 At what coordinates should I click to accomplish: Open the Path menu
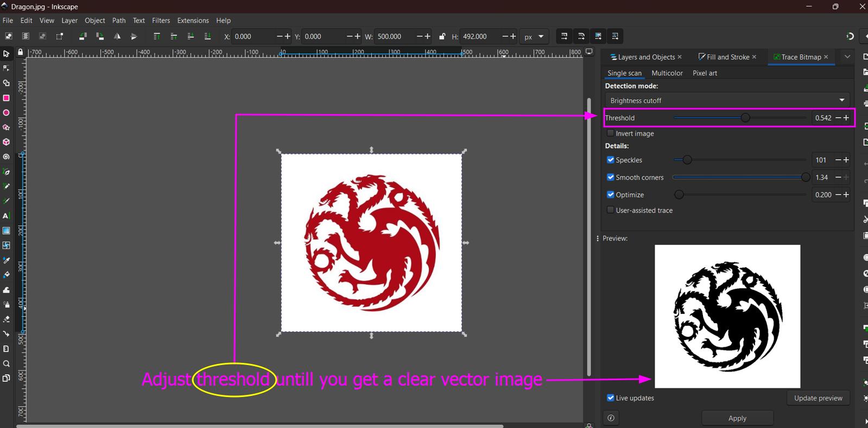119,20
